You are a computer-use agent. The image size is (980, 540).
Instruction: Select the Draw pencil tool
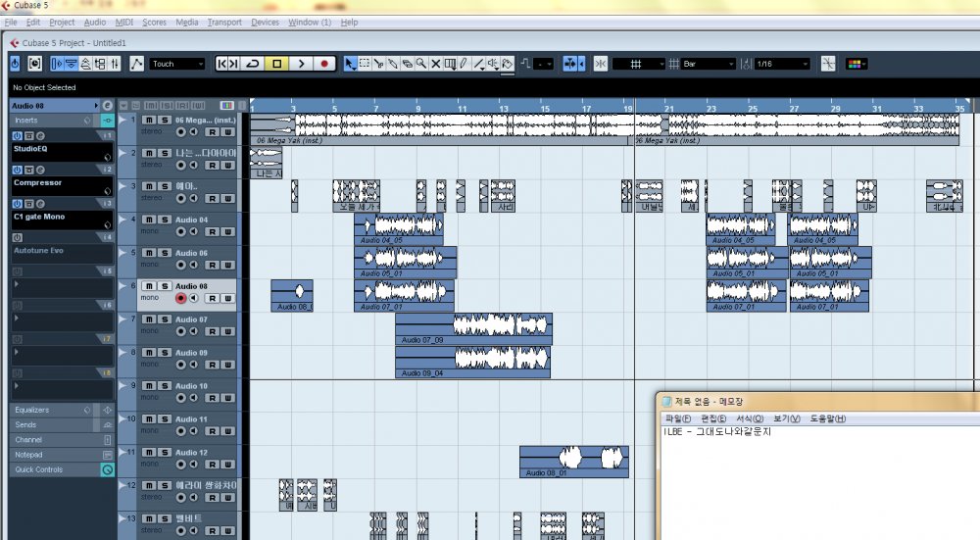[x=465, y=64]
